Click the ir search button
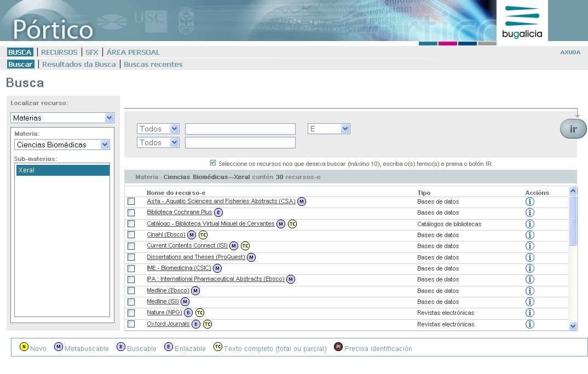This screenshot has width=588, height=374. [x=573, y=129]
